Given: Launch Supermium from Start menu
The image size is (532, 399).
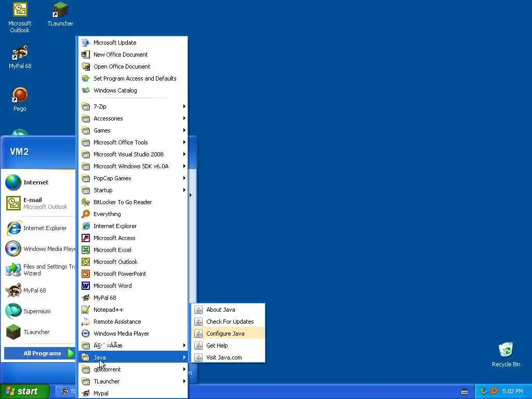Looking at the screenshot, I should pos(39,311).
